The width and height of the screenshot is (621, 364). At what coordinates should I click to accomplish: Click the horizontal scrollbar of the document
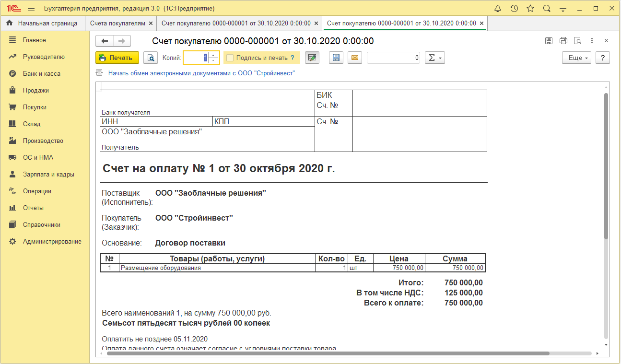coord(328,353)
